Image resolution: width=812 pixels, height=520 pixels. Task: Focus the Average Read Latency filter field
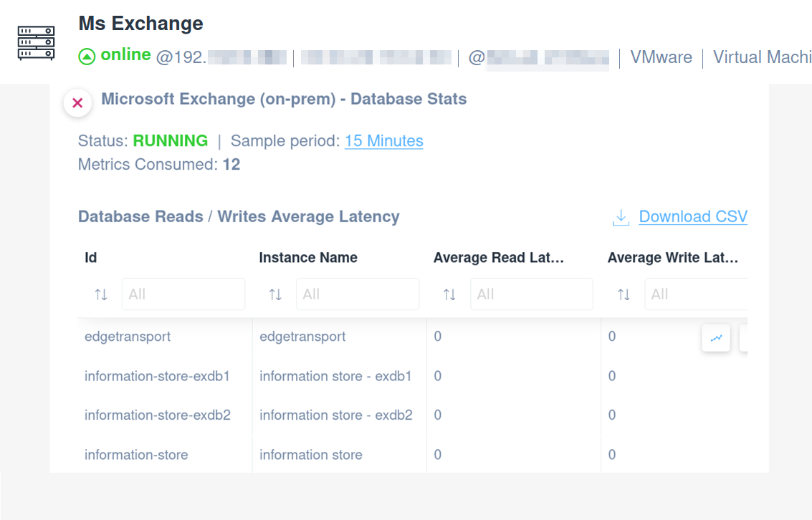pyautogui.click(x=532, y=294)
